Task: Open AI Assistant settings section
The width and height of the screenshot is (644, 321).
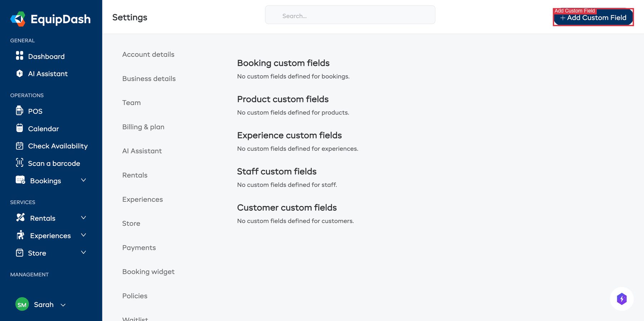Action: [142, 151]
